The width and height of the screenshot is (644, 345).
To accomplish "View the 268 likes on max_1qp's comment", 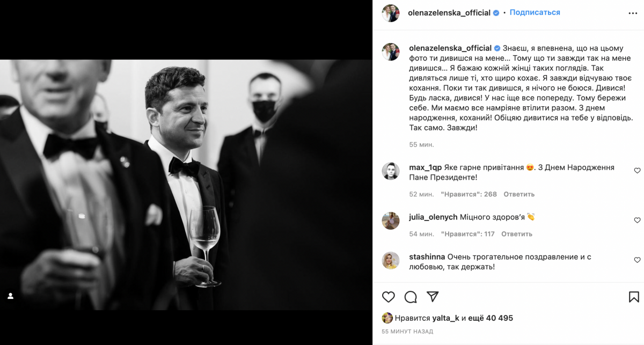I will click(469, 194).
